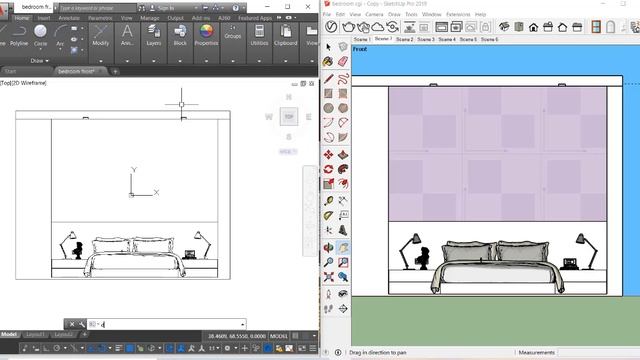Open Circle tool dropdown arrow
640x360 pixels.
click(40, 49)
